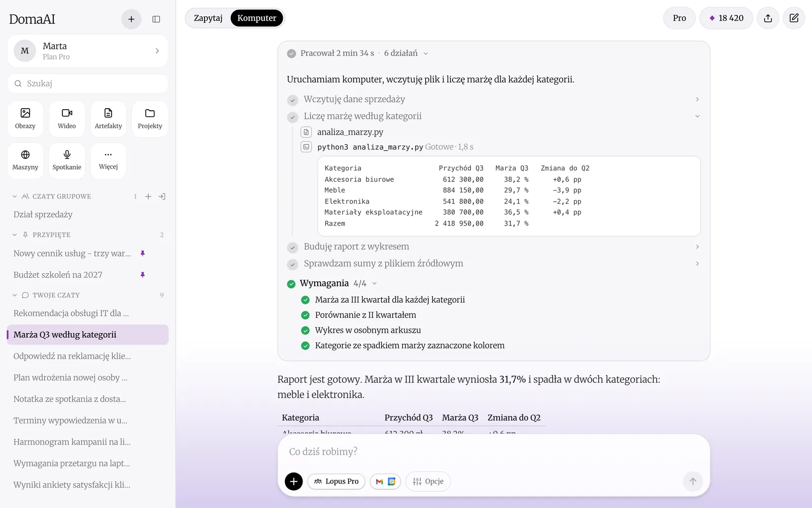812x508 pixels.
Task: Click the compose new note icon
Action: pos(794,18)
